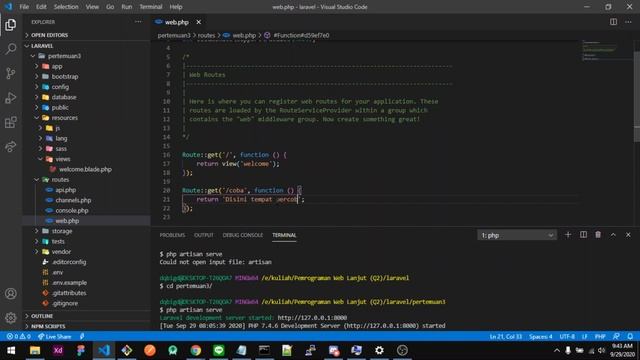Open the Help menu
The image size is (640, 360).
point(176,7)
